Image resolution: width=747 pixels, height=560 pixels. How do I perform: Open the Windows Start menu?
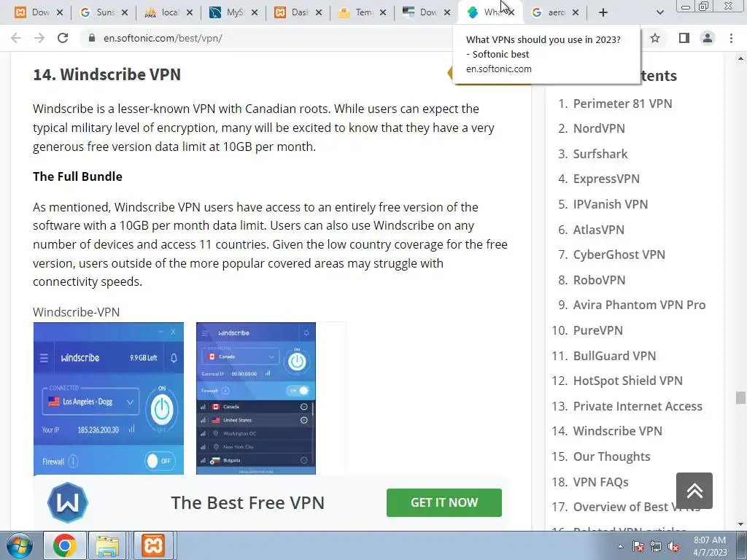[18, 545]
